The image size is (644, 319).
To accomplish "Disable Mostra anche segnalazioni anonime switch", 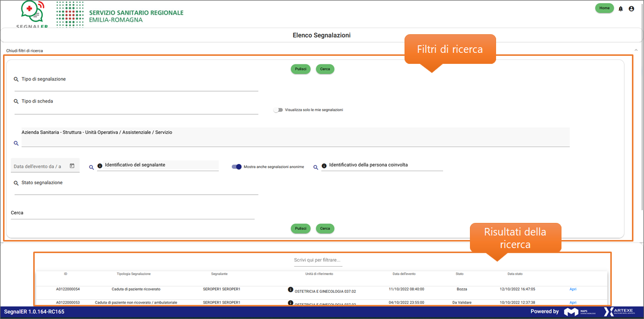I will pyautogui.click(x=236, y=167).
